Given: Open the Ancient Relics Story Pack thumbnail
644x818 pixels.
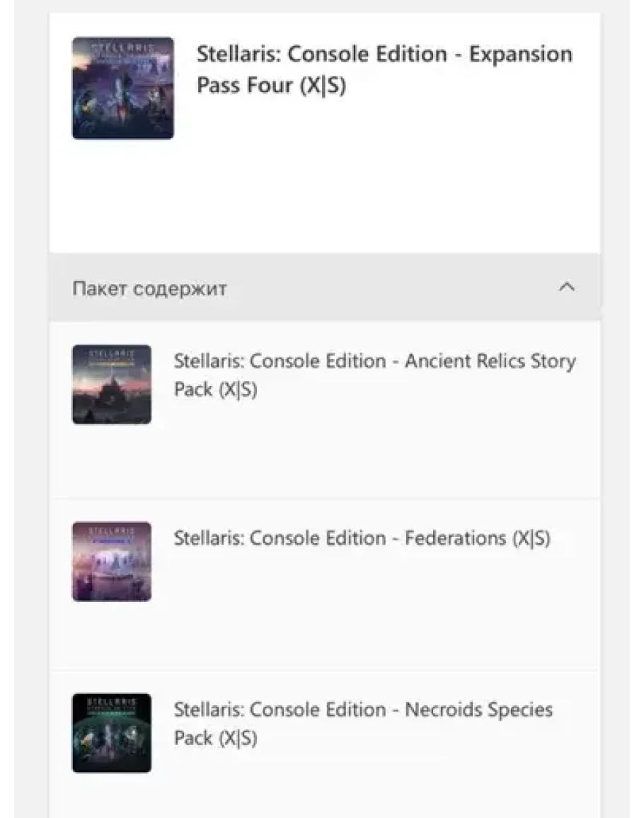Looking at the screenshot, I should tap(111, 385).
